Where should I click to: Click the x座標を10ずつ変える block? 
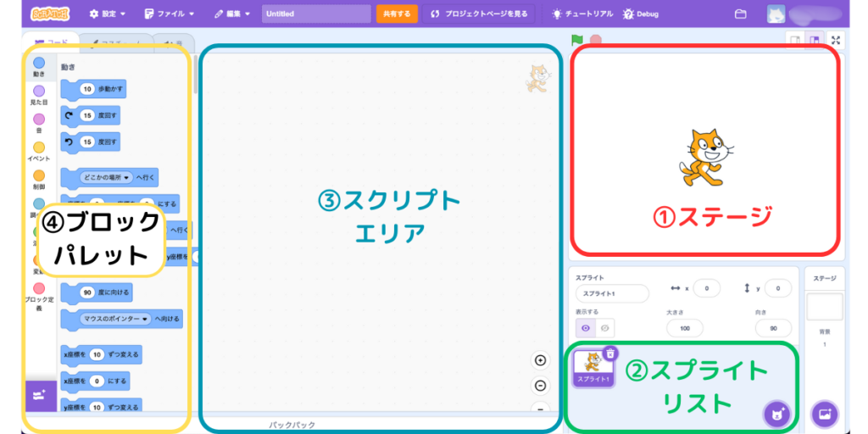point(102,354)
